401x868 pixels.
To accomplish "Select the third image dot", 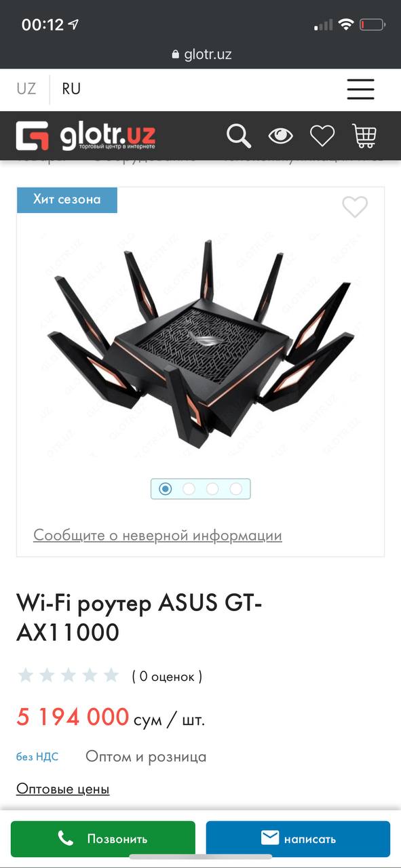I will 212,489.
